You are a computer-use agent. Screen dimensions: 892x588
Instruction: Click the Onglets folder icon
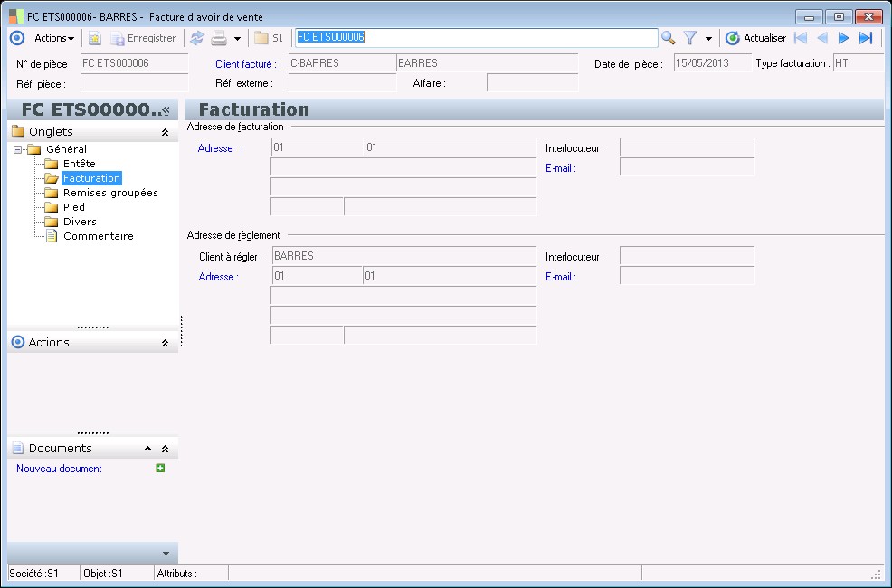click(18, 131)
